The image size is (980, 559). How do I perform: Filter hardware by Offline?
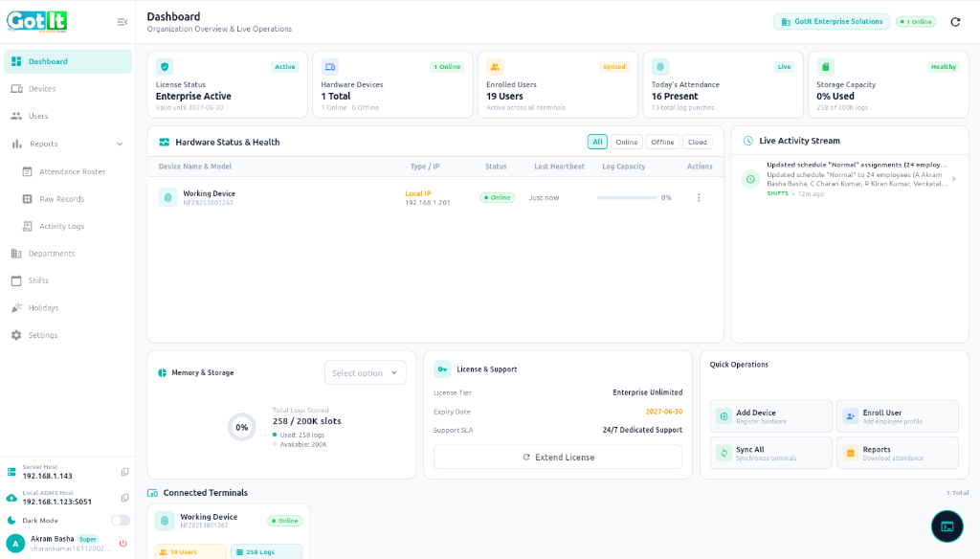pyautogui.click(x=662, y=142)
